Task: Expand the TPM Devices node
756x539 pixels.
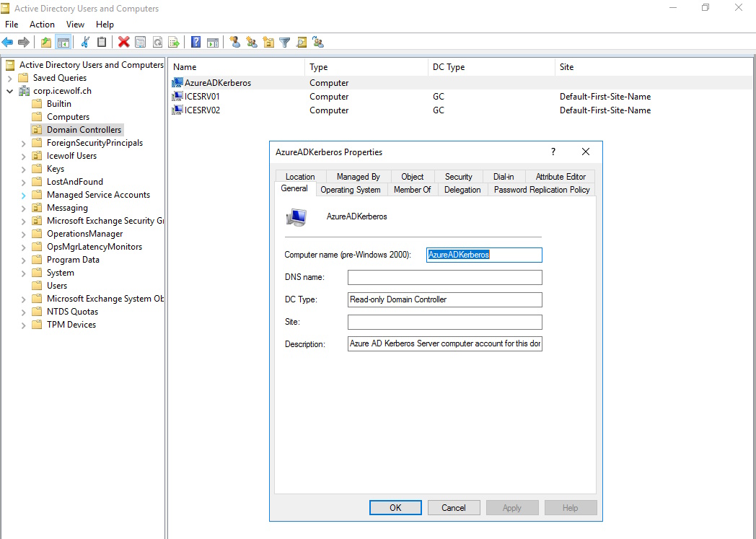Action: point(23,325)
